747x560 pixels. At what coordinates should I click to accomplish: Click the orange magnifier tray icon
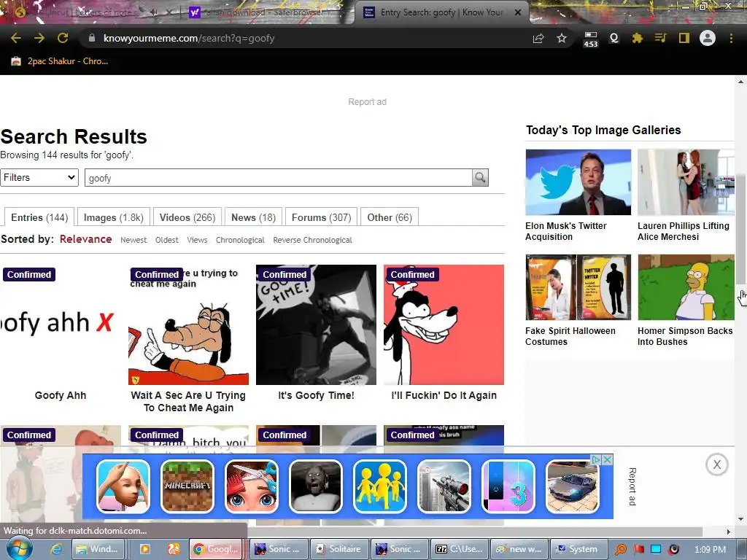click(621, 550)
